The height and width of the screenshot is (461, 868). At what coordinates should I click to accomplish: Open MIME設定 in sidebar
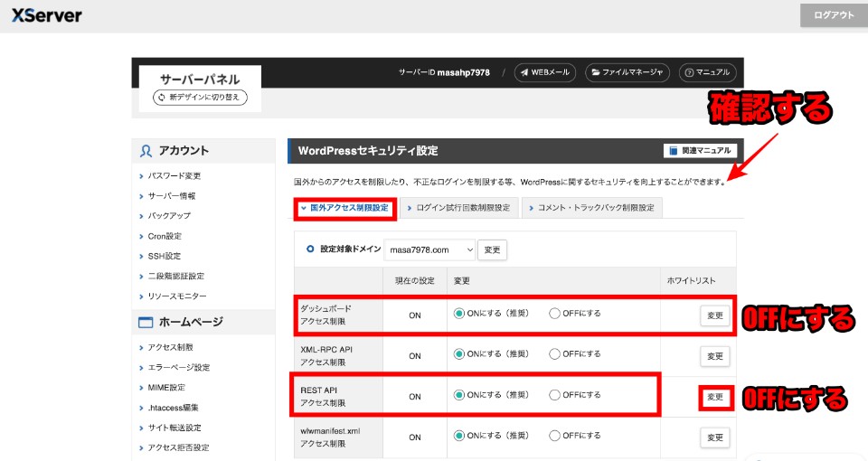[166, 388]
